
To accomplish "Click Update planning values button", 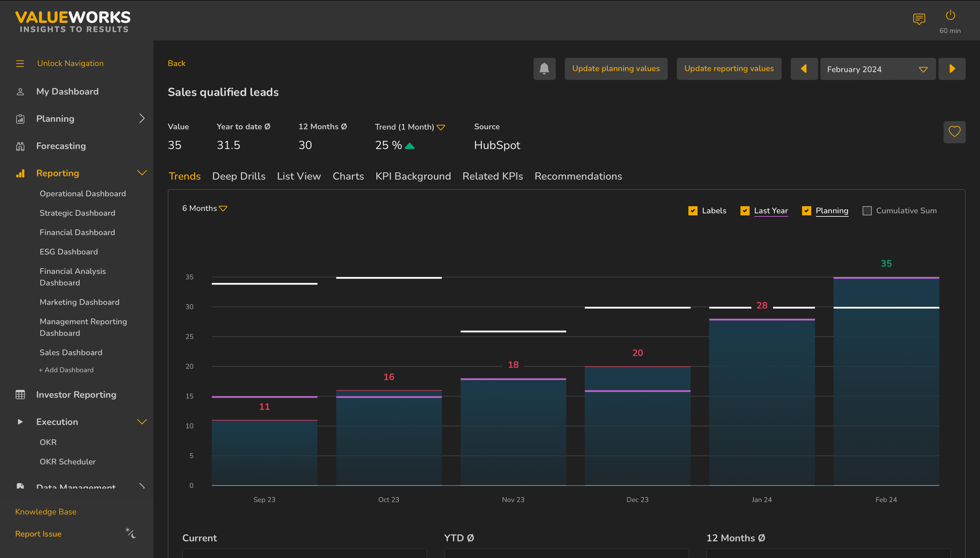I will tap(616, 69).
